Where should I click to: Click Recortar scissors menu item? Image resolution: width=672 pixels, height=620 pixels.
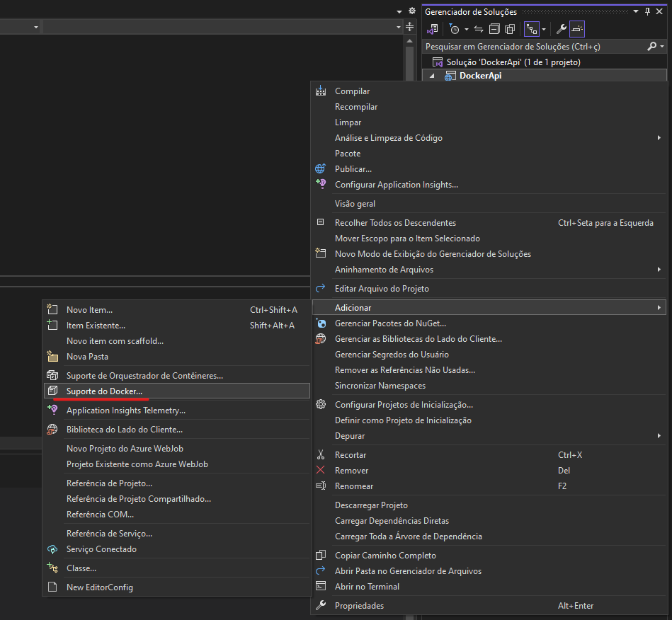click(x=489, y=455)
